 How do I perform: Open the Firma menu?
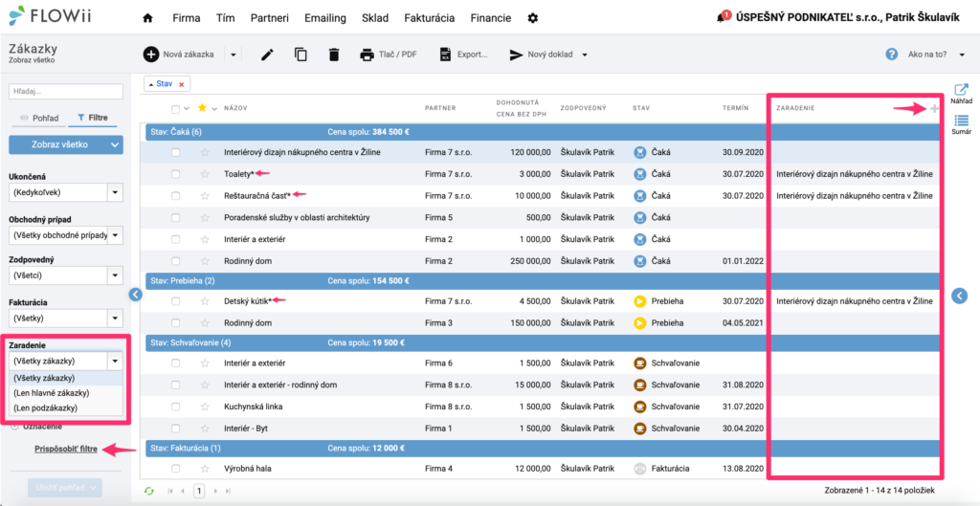187,18
